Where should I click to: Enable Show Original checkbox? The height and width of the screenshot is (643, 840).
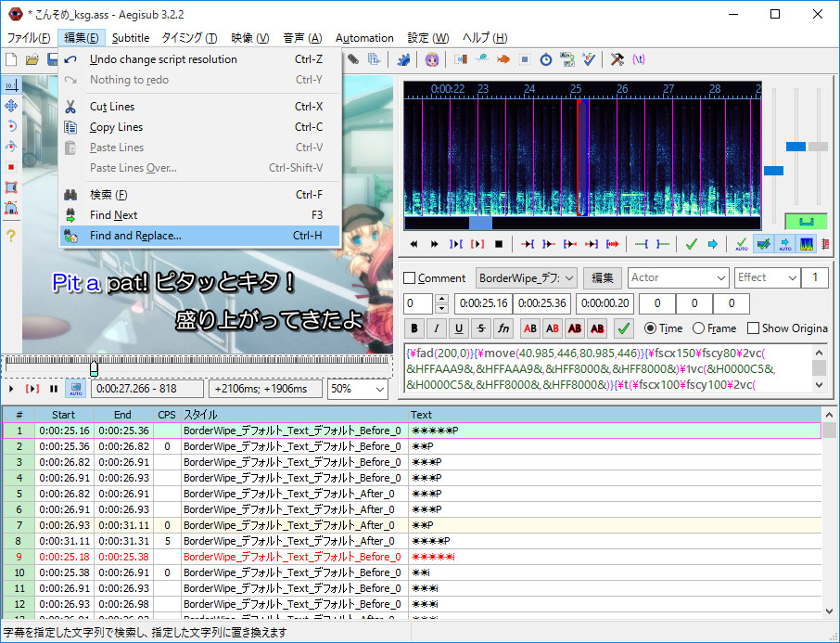coord(753,328)
